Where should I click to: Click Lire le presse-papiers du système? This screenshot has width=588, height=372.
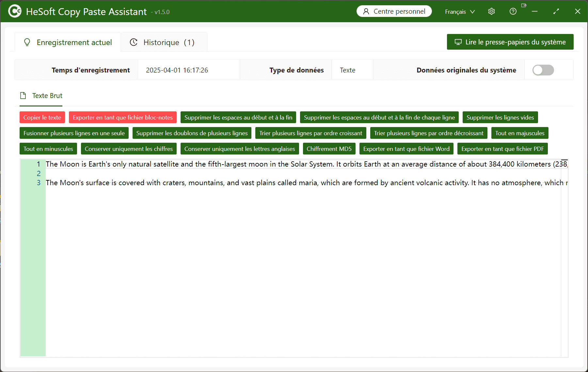point(510,42)
